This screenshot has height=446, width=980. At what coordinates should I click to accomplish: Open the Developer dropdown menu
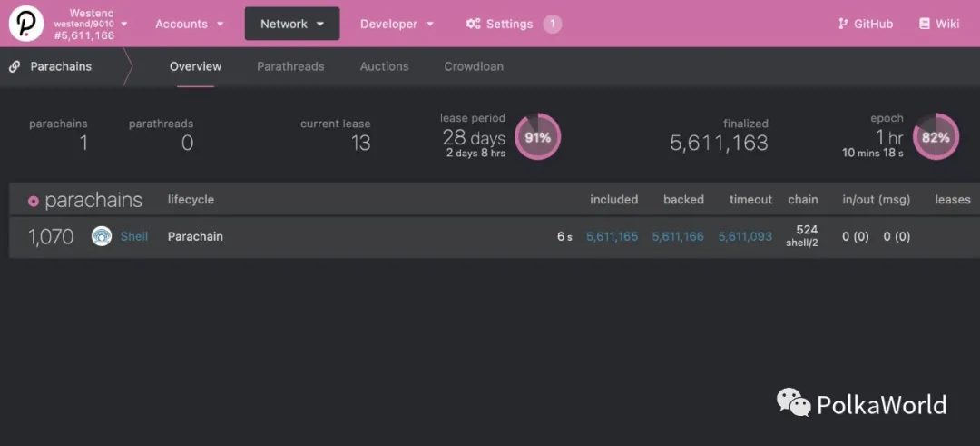tap(397, 24)
